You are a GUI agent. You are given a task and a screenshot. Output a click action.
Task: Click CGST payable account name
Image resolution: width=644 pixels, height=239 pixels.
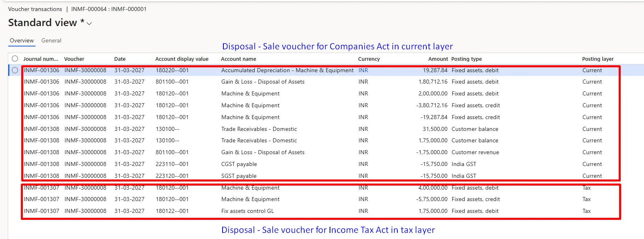click(x=239, y=164)
